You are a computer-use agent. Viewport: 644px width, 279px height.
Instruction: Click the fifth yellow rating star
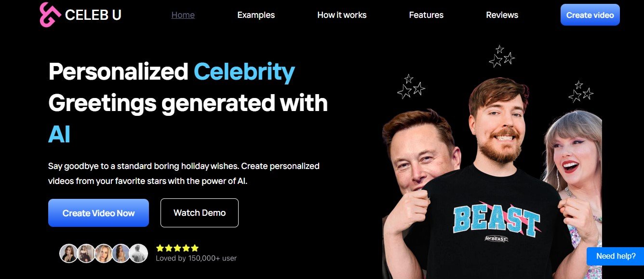pyautogui.click(x=194, y=248)
